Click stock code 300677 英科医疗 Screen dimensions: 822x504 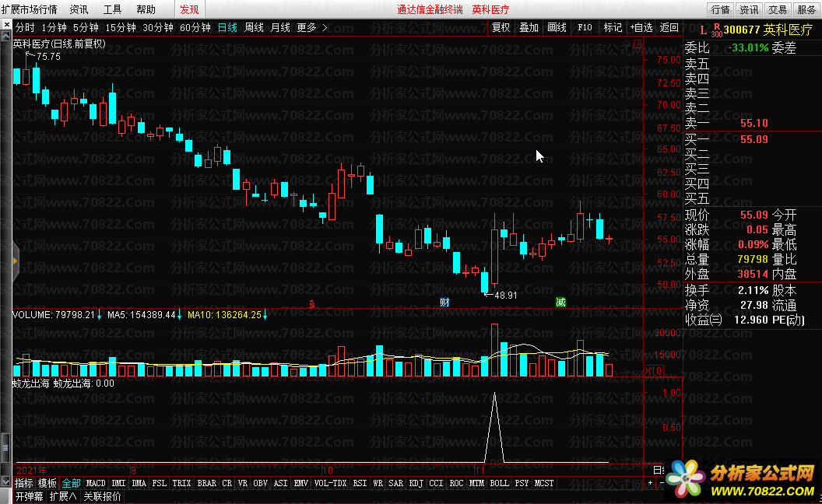tap(768, 30)
